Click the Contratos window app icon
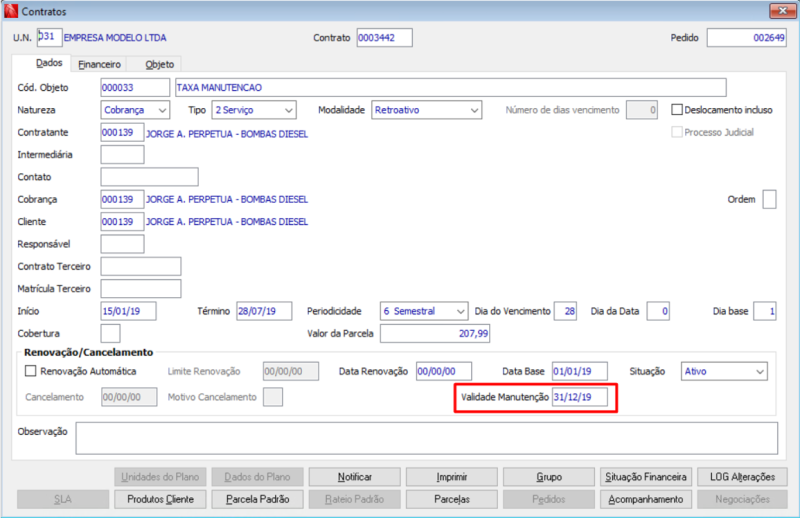This screenshot has height=518, width=800. (x=11, y=11)
